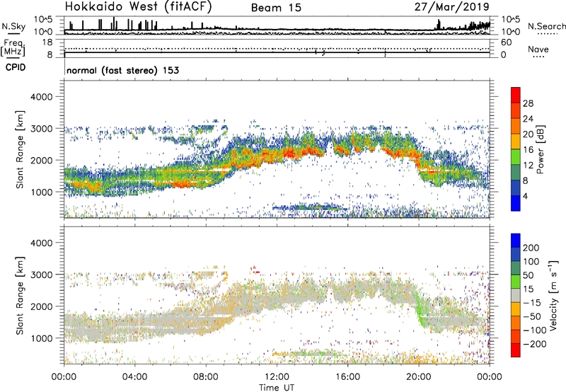This screenshot has width=566, height=392.
Task: Click the 'Beam 15' label
Action: pyautogui.click(x=276, y=8)
